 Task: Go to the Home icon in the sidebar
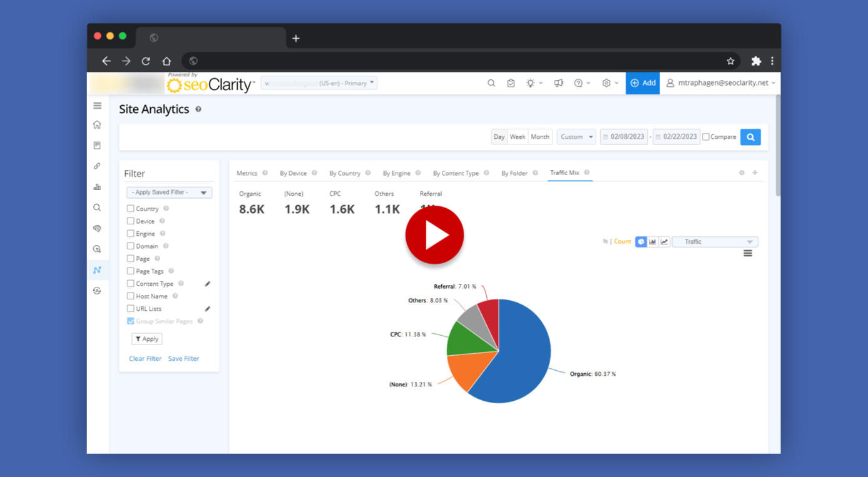pos(97,124)
